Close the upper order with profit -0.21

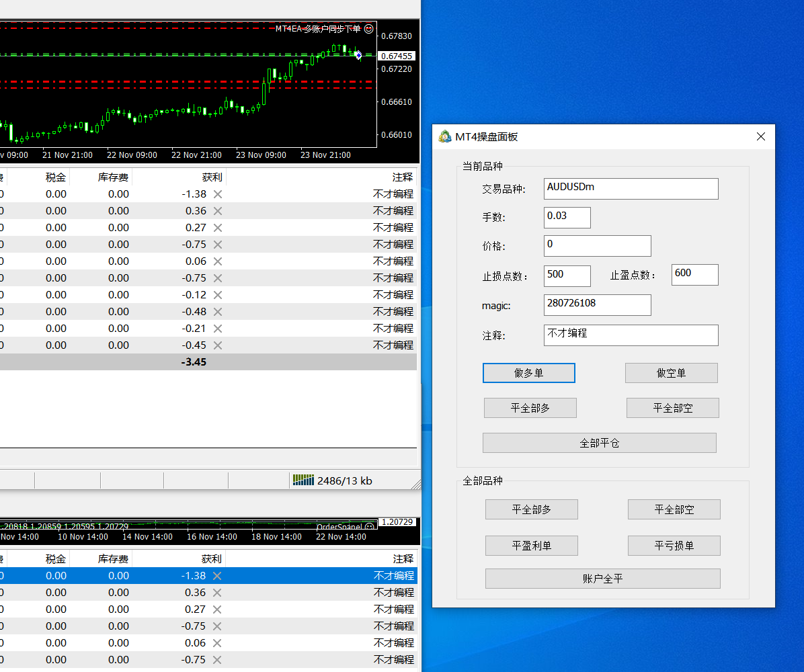point(218,329)
